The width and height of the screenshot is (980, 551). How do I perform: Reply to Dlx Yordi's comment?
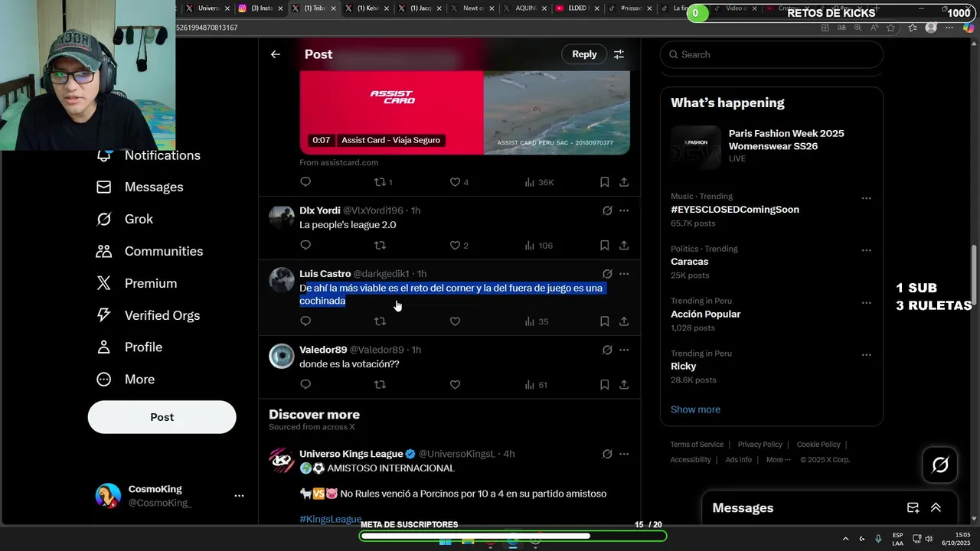[x=305, y=246]
